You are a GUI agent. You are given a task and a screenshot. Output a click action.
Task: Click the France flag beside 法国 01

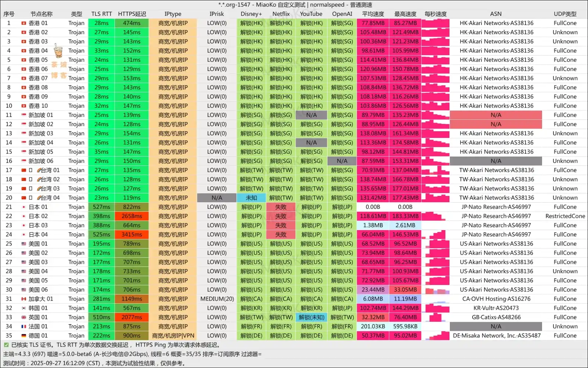pyautogui.click(x=24, y=326)
